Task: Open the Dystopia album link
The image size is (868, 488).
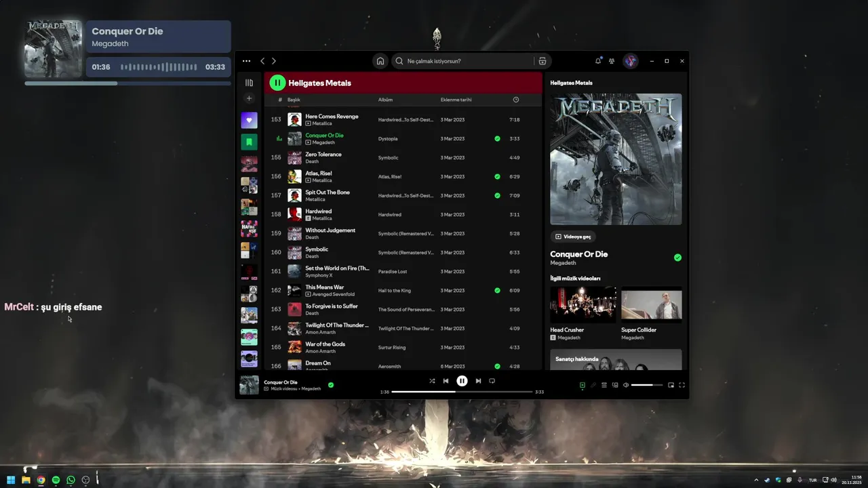Action: 388,138
